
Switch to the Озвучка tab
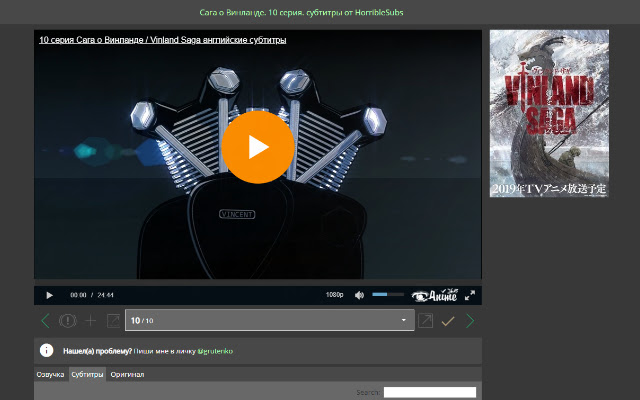click(x=50, y=374)
